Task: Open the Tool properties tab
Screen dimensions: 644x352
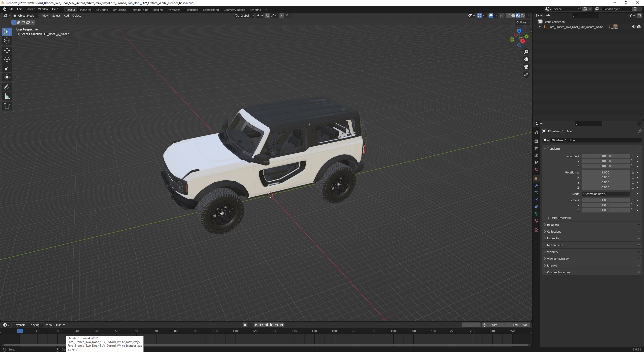Action: pyautogui.click(x=536, y=132)
